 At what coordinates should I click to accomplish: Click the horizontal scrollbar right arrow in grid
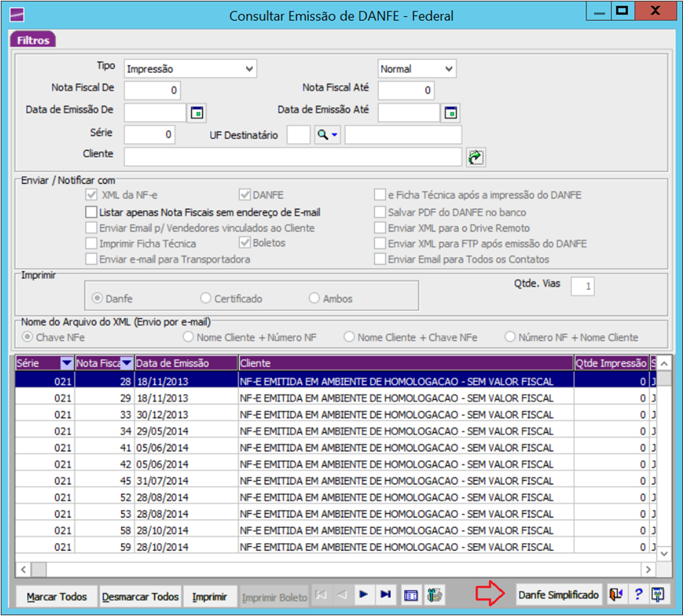649,569
